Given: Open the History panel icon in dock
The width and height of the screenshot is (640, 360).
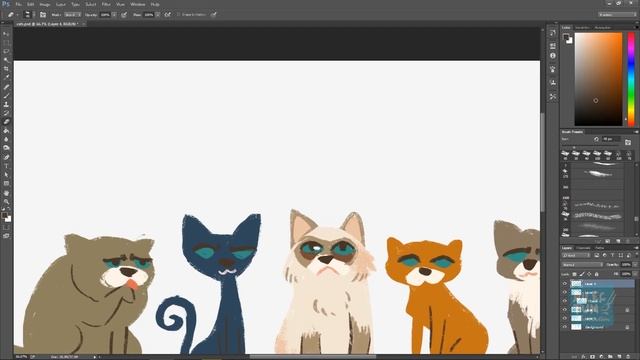Looking at the screenshot, I should click(x=553, y=33).
